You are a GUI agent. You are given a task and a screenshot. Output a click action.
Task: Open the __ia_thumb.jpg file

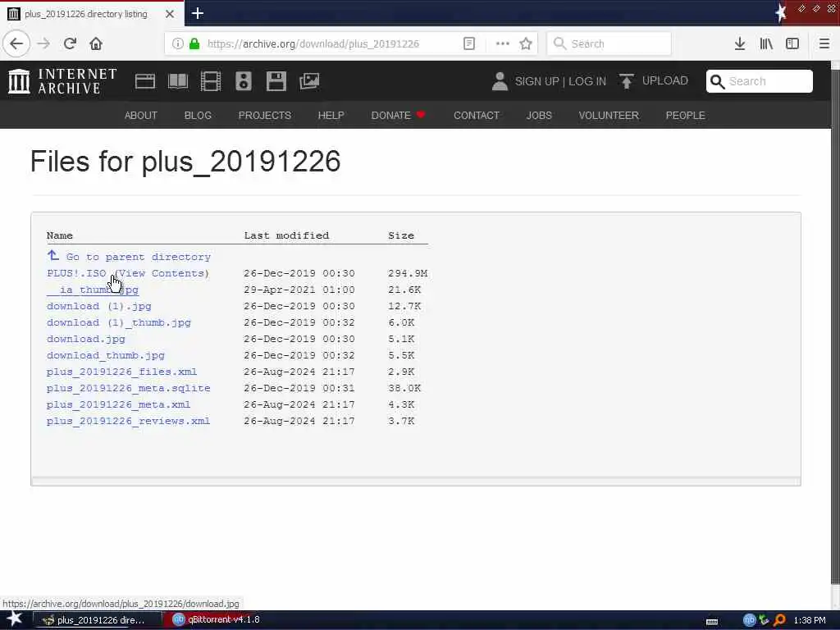[x=93, y=290]
